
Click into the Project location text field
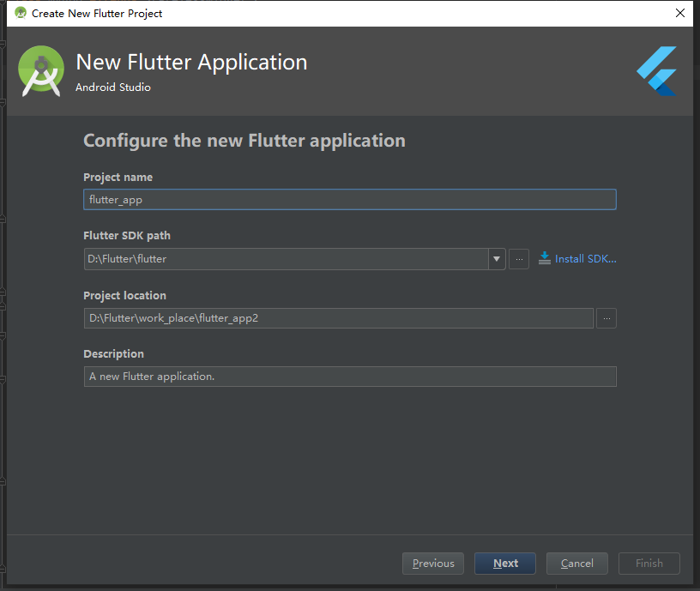tap(338, 318)
